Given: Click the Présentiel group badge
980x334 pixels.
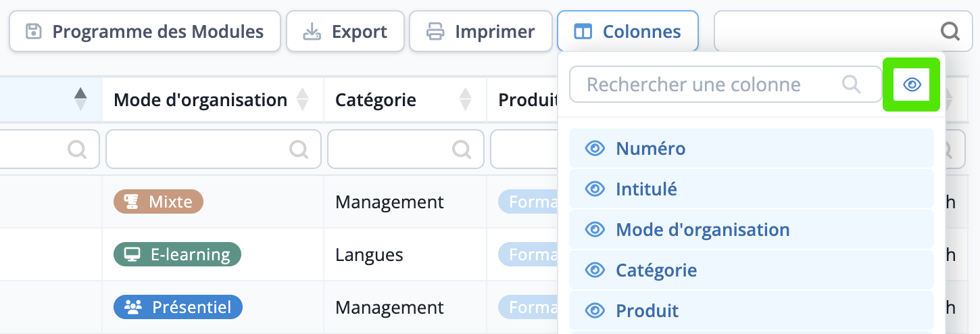Looking at the screenshot, I should (178, 307).
